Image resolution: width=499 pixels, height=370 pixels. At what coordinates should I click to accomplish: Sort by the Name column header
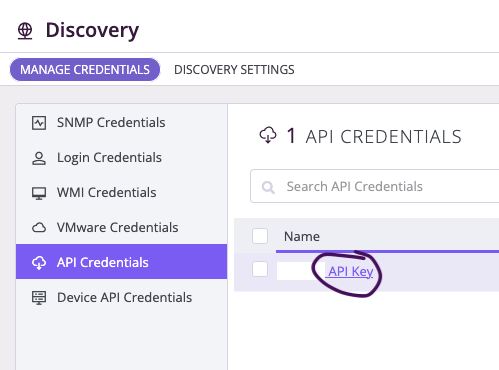(302, 237)
